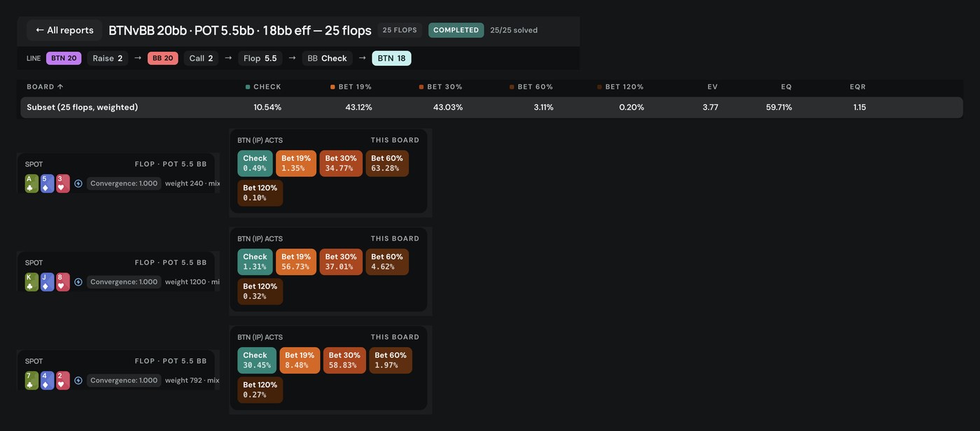This screenshot has height=431, width=980.
Task: Select the 5 of diamonds card
Action: [47, 183]
